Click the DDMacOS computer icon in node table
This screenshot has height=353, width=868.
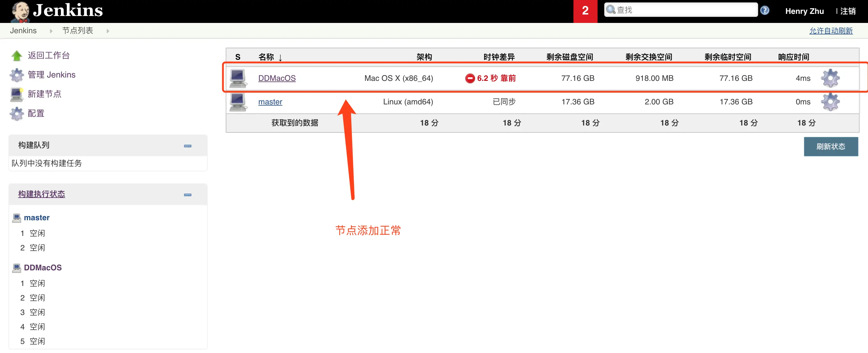pos(238,78)
